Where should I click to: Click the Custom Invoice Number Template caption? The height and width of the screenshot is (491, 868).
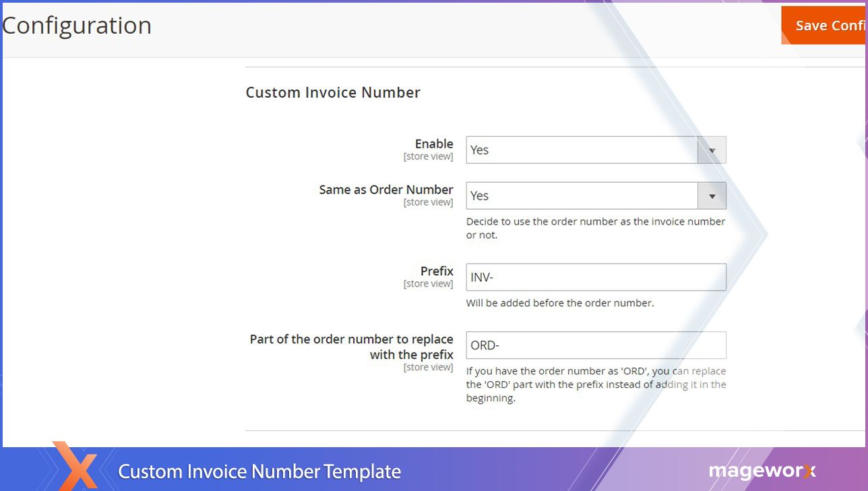point(259,471)
